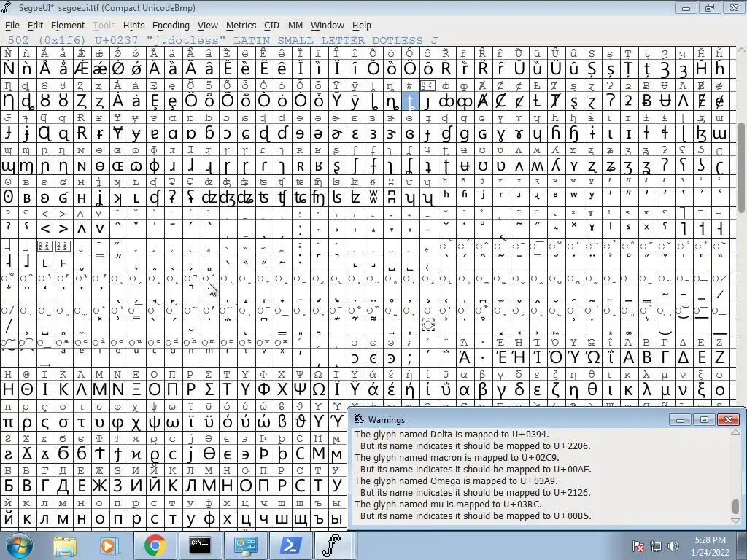The image size is (747, 560).
Task: Minimize the Warnings window
Action: (680, 419)
